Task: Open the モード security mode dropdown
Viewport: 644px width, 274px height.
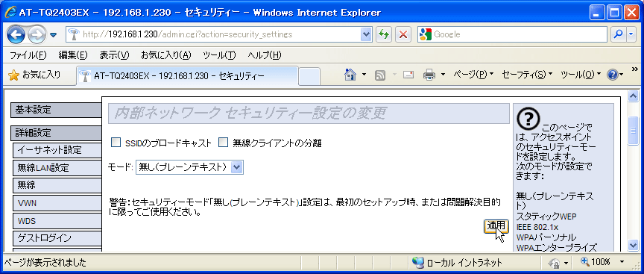Action: coord(189,167)
